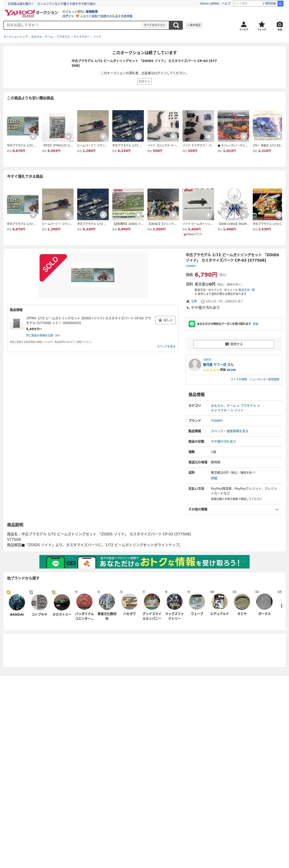Click in the ウェブ検索 input field

click(x=247, y=4)
